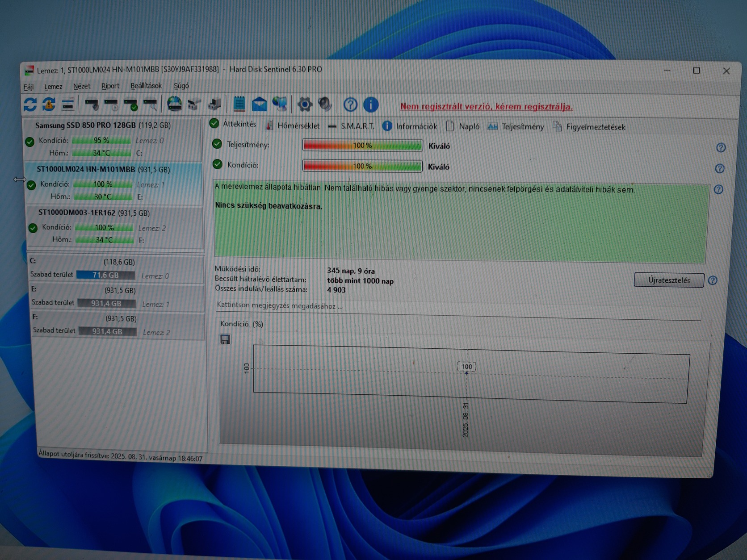Click the disk with green checkmark toolbar icon
Viewport: 747px width, 560px height.
(x=131, y=105)
